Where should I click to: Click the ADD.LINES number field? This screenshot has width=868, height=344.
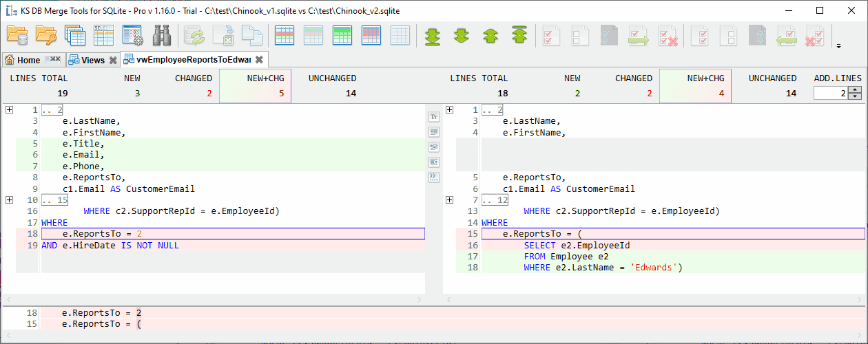pyautogui.click(x=831, y=94)
